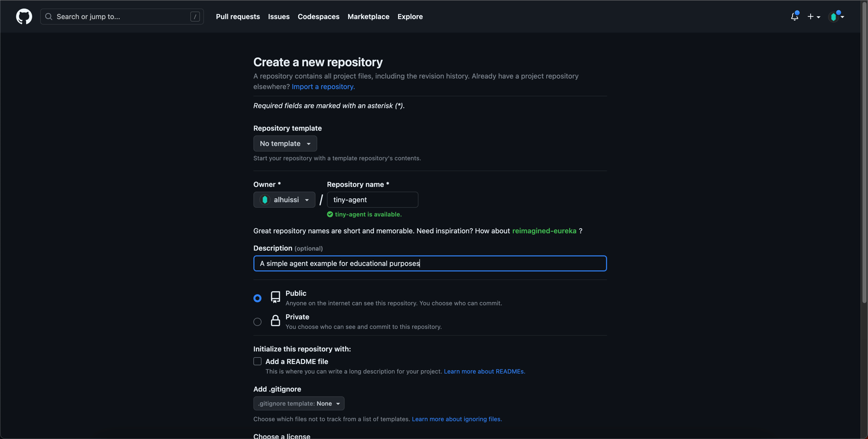Select the Private visibility radio button
This screenshot has height=439, width=868.
tap(257, 322)
